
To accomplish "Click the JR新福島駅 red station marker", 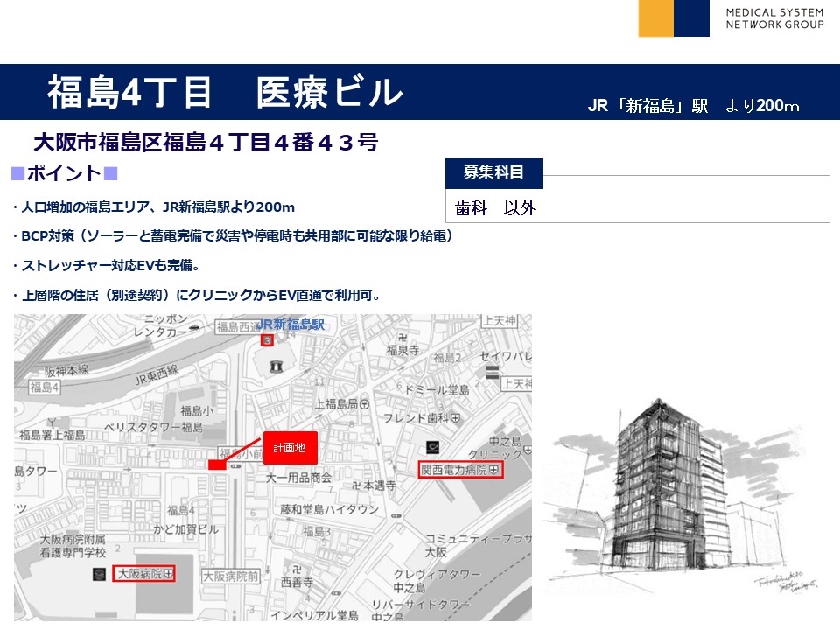I will [x=267, y=340].
